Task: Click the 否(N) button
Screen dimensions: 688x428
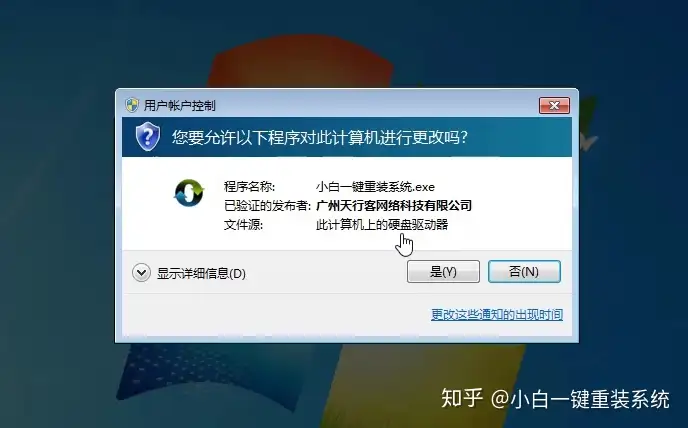Action: click(524, 271)
